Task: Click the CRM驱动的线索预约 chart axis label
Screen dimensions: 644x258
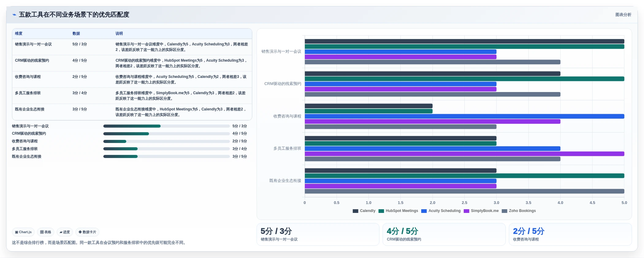Action: [283, 84]
